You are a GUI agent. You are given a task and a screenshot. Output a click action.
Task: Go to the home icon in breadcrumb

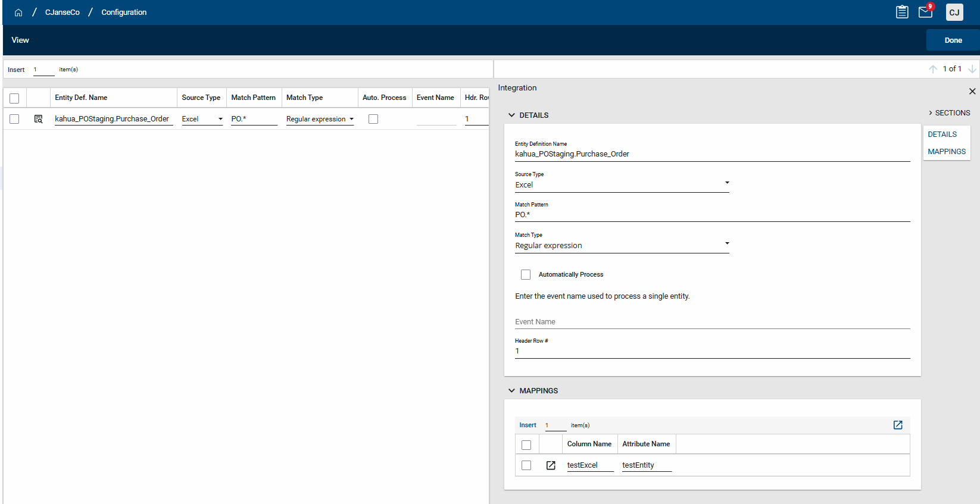18,12
